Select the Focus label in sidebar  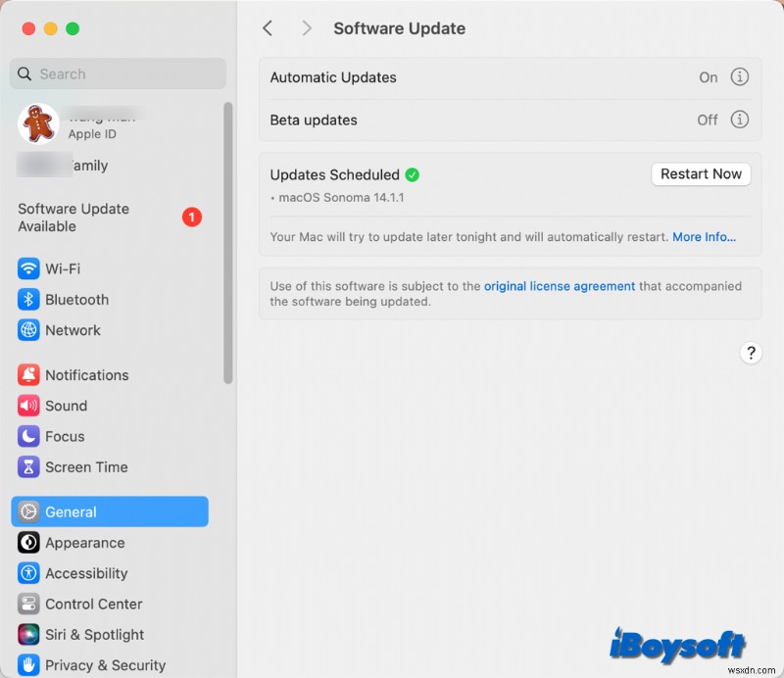pos(65,437)
